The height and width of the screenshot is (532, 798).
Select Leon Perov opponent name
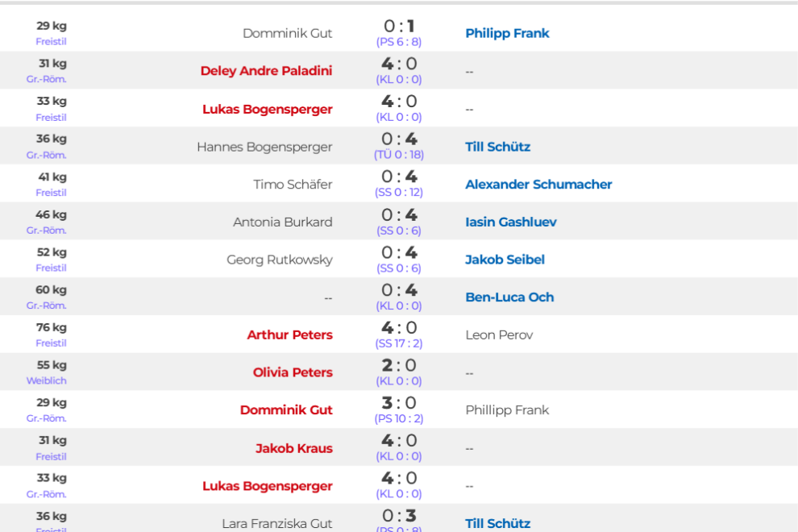[499, 335]
